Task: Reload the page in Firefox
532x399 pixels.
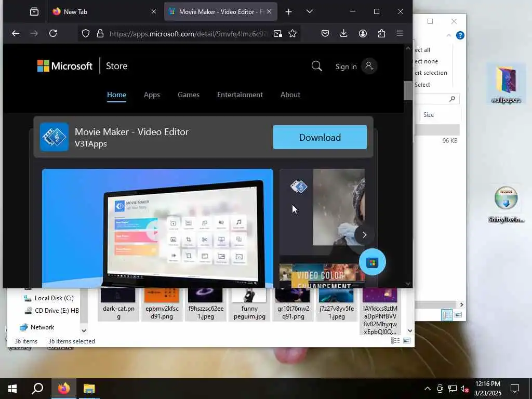Action: tap(53, 33)
